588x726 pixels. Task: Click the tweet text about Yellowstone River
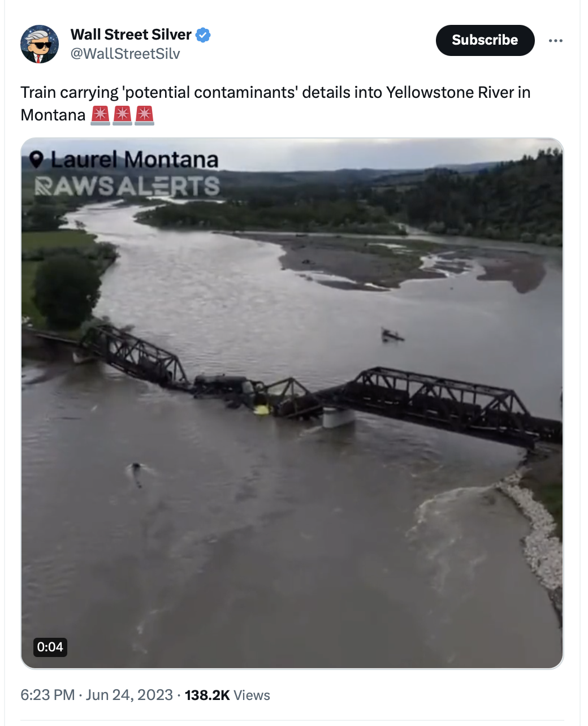click(x=275, y=103)
